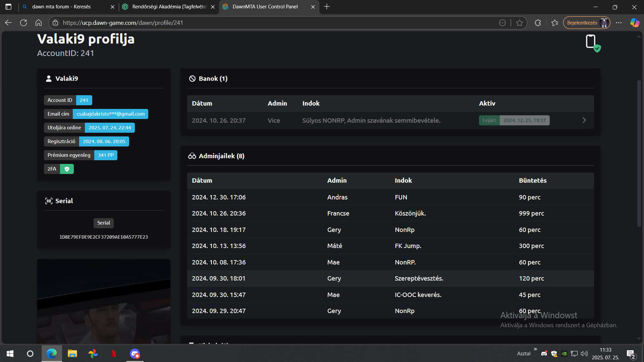This screenshot has width=644, height=362.
Task: Open Netflix from the taskbar
Action: coord(114,354)
